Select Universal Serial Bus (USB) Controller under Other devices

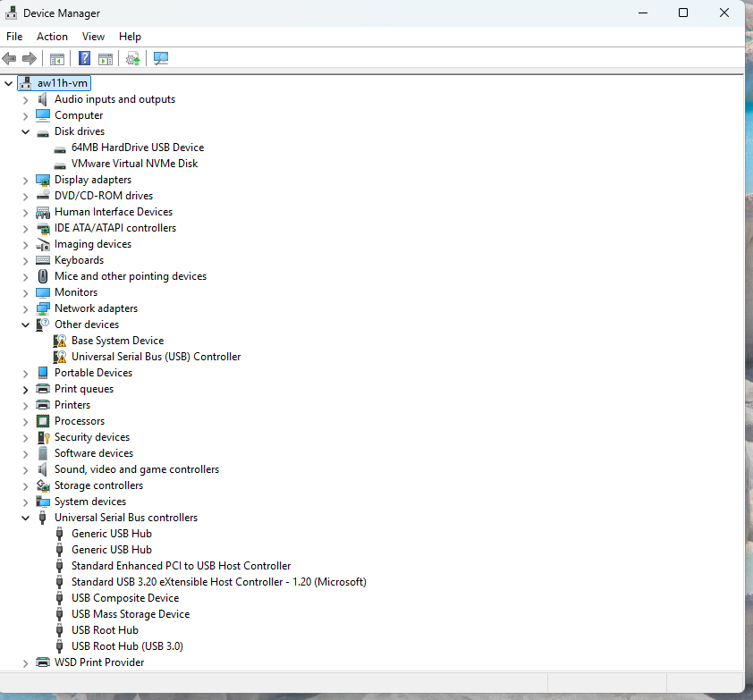tap(157, 357)
